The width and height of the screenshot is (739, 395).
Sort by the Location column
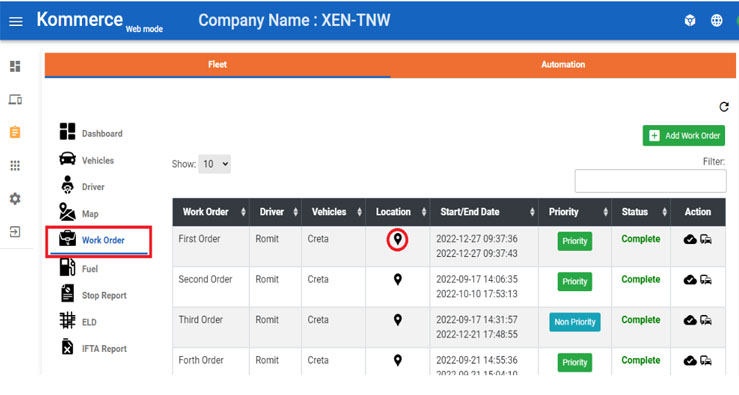[x=398, y=212]
